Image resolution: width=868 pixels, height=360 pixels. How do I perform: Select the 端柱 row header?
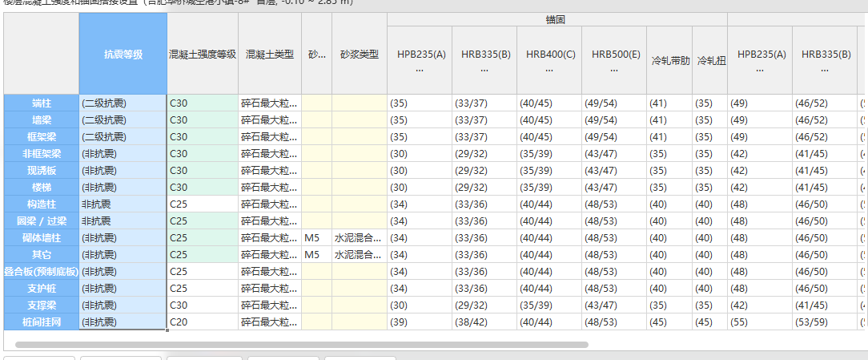point(42,103)
